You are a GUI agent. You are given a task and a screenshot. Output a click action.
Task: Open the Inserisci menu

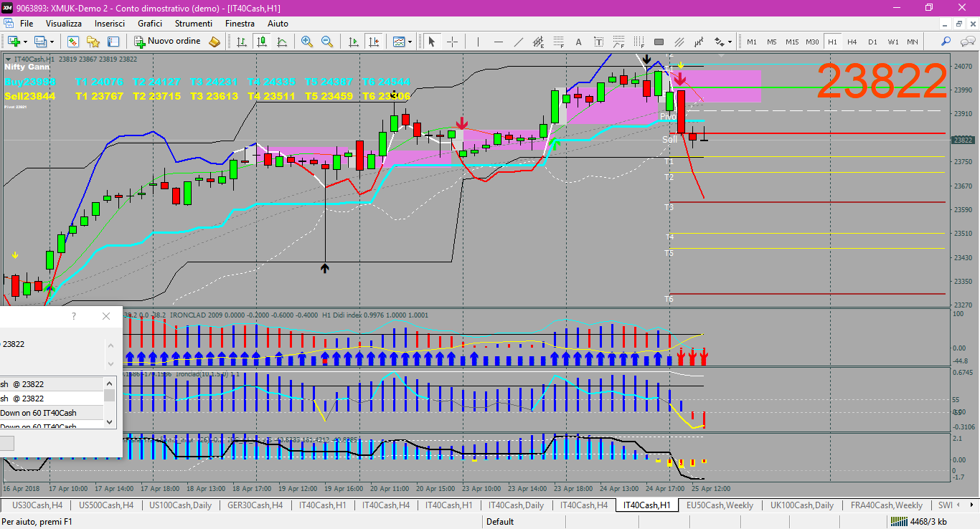pyautogui.click(x=110, y=24)
